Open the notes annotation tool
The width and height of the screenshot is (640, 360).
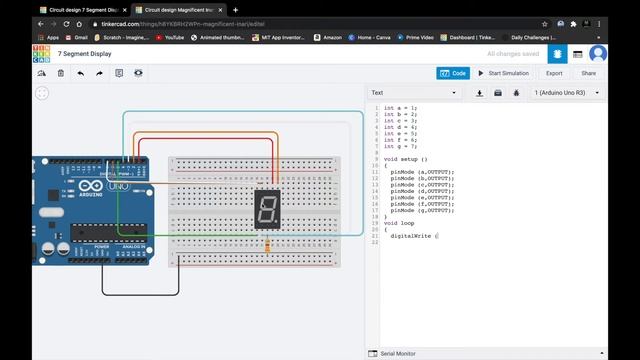[119, 73]
